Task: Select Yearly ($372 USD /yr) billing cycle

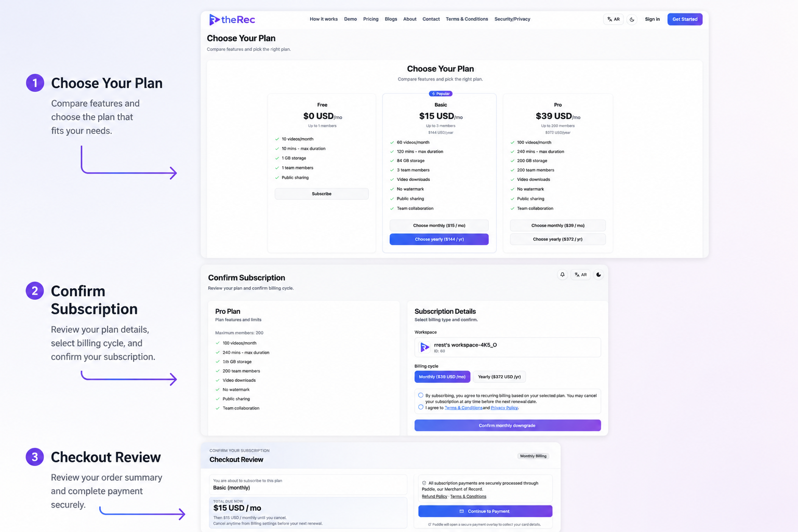Action: tap(499, 377)
